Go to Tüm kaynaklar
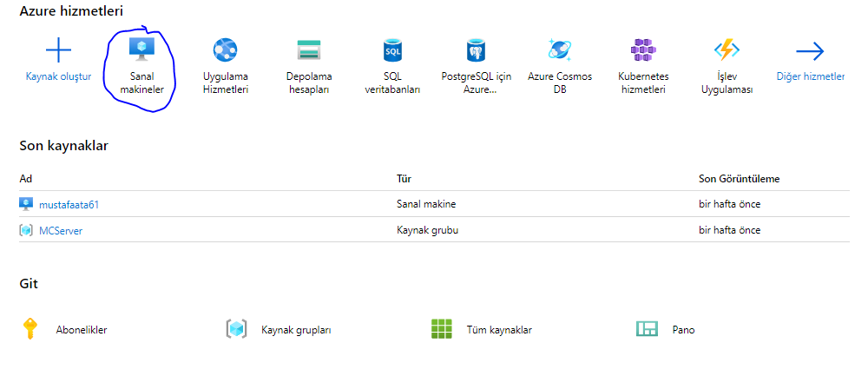Viewport: 868px width, 376px height. [x=499, y=330]
